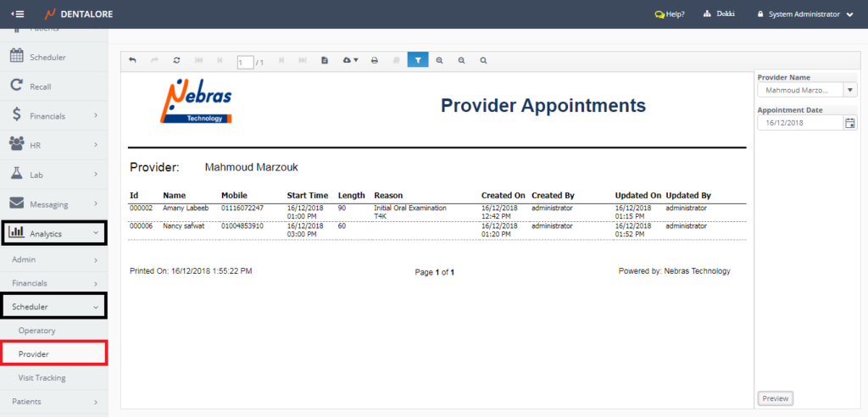This screenshot has height=417, width=868.
Task: Click the back navigation arrow in report toolbar
Action: pos(132,61)
